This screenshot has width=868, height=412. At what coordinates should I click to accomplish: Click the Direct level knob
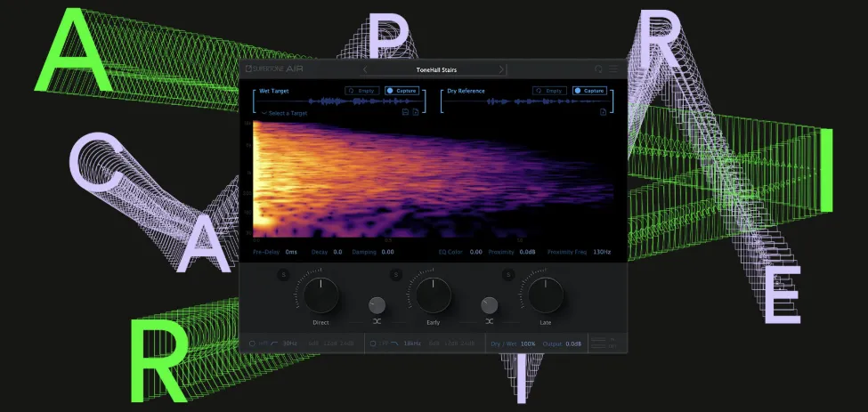pyautogui.click(x=321, y=295)
